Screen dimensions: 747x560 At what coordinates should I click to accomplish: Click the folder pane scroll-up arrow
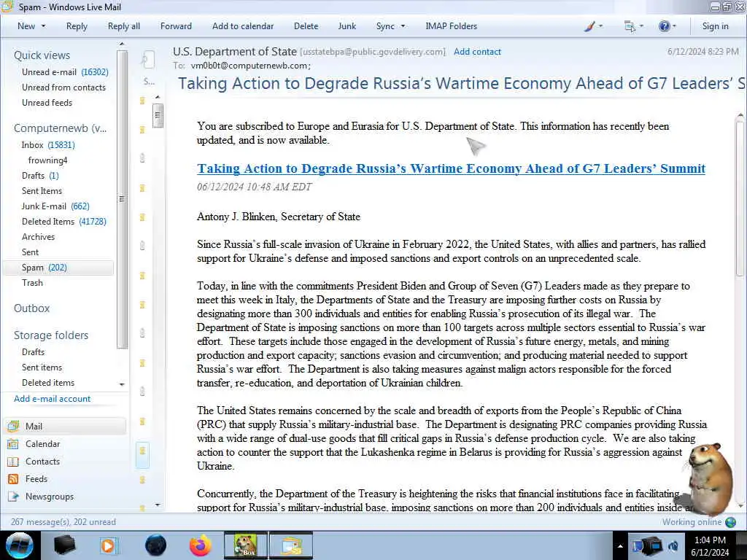click(x=122, y=44)
